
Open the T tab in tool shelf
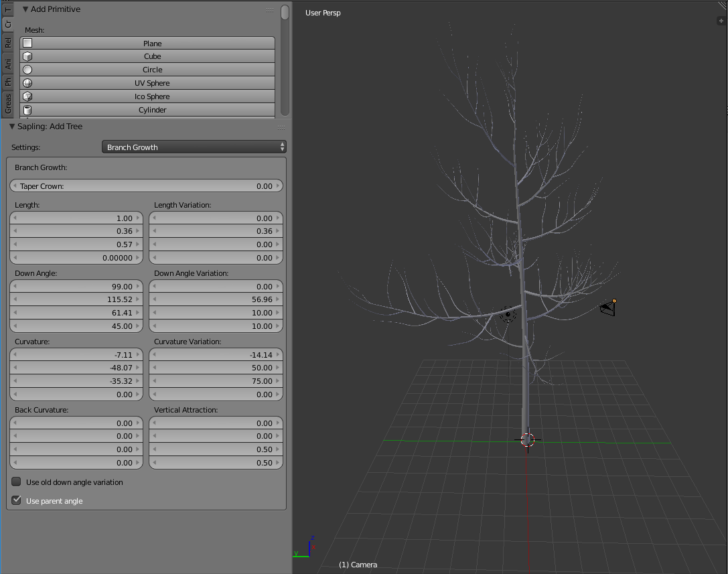coord(7,9)
